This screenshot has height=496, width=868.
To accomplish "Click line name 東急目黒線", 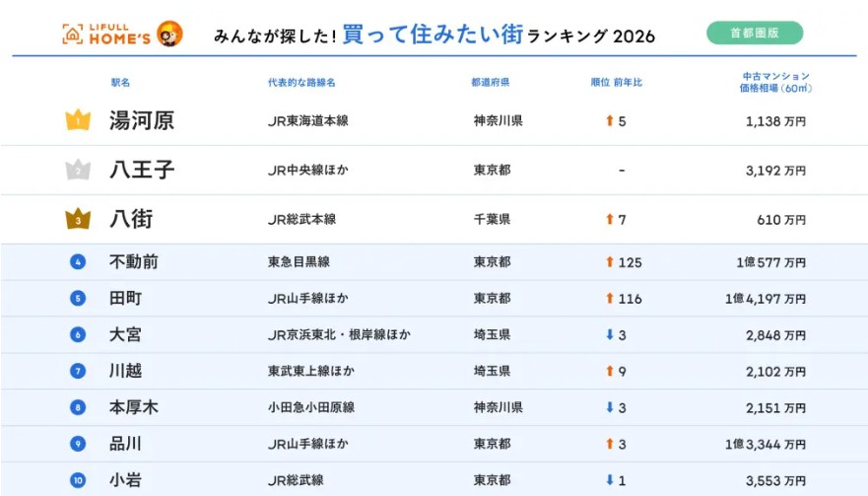I will click(x=299, y=262).
